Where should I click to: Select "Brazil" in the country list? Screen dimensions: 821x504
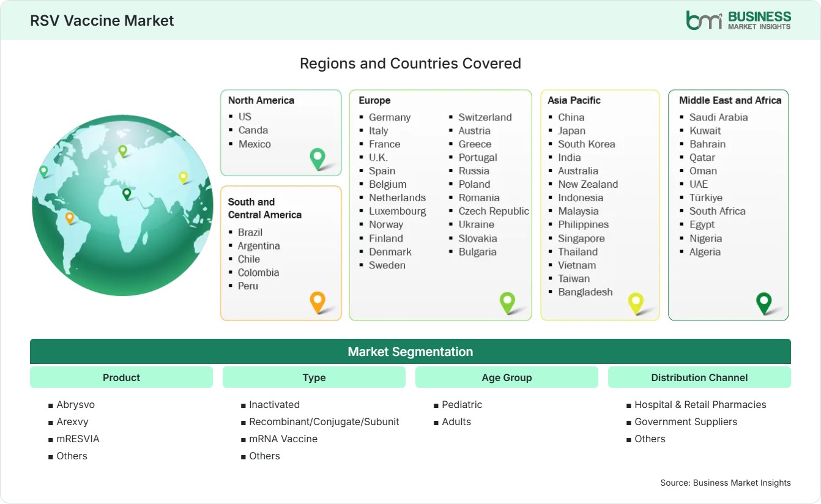[x=250, y=232]
